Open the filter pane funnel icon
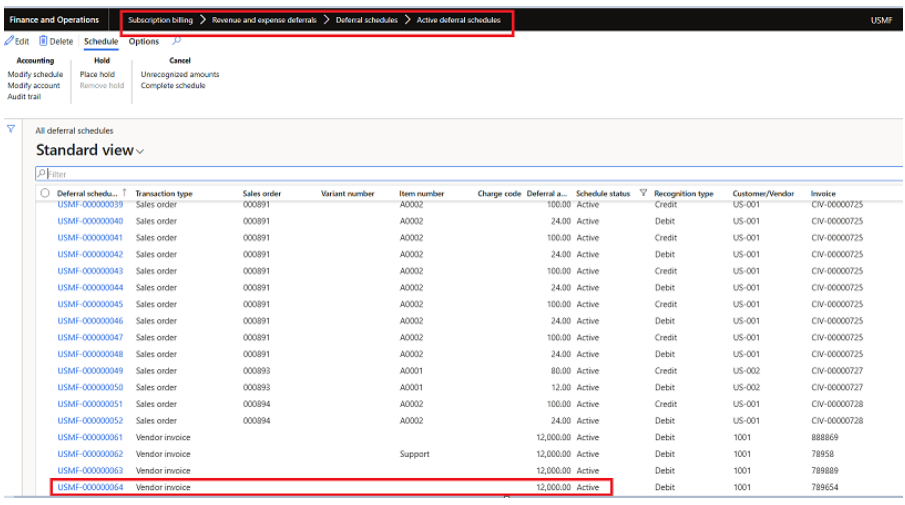 11,129
